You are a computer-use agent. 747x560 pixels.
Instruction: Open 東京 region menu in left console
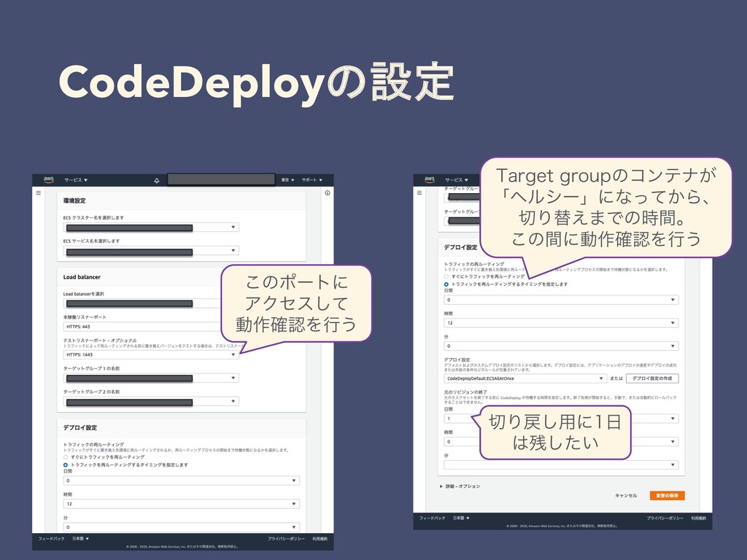tap(287, 180)
